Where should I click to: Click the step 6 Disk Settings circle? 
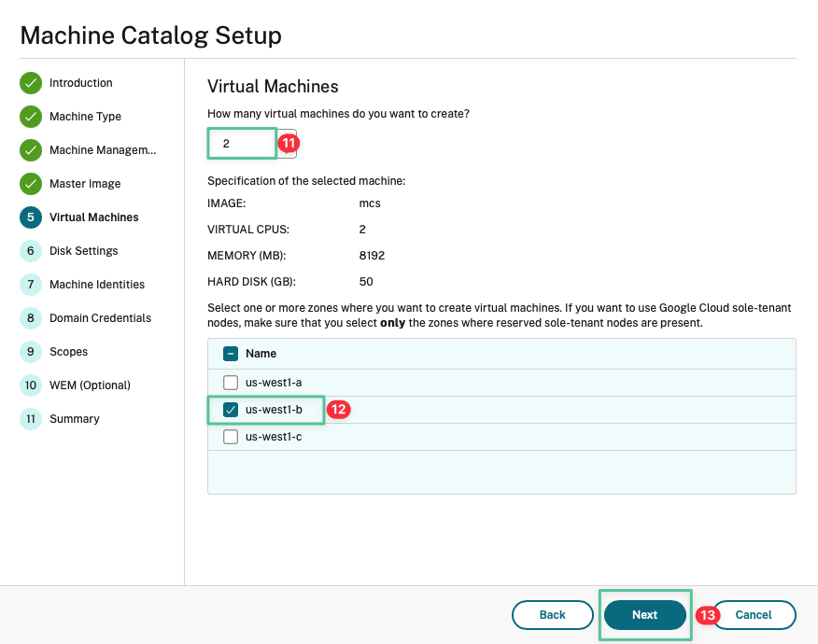31,251
